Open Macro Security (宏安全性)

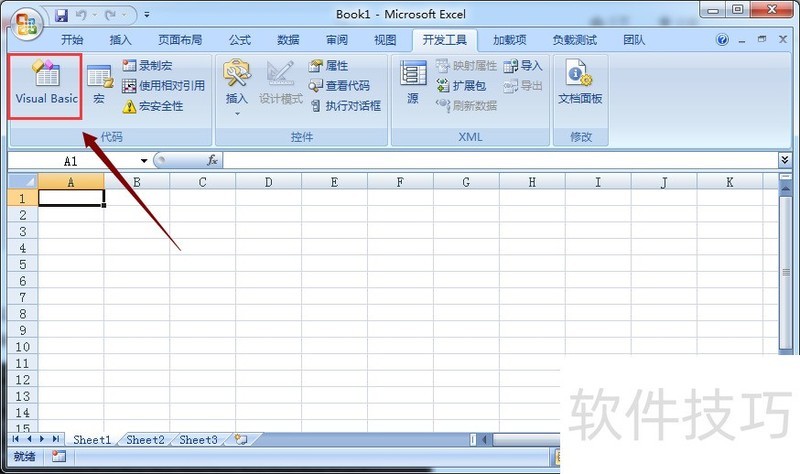(x=152, y=106)
